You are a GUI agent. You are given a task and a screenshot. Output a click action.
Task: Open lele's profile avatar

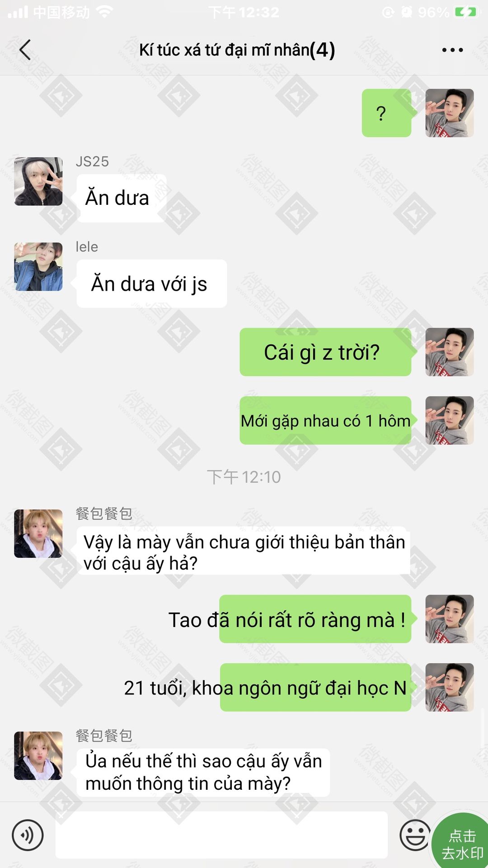pyautogui.click(x=38, y=267)
